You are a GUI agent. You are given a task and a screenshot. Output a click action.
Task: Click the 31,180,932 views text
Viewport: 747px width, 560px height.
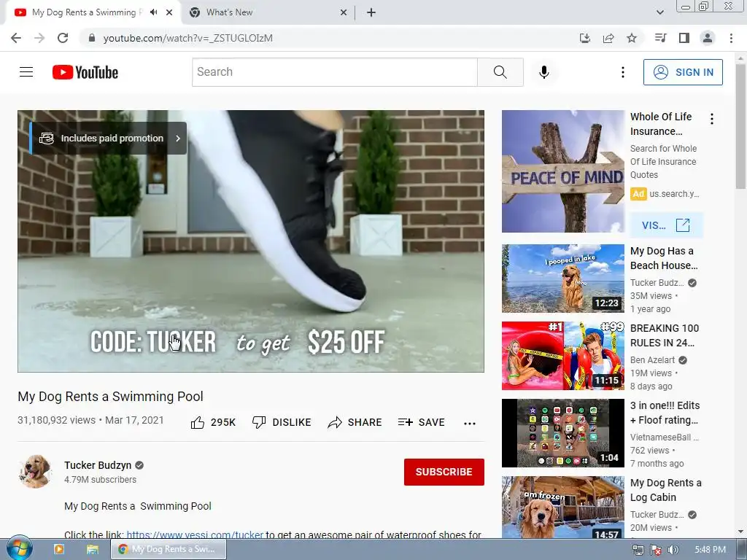pyautogui.click(x=57, y=420)
